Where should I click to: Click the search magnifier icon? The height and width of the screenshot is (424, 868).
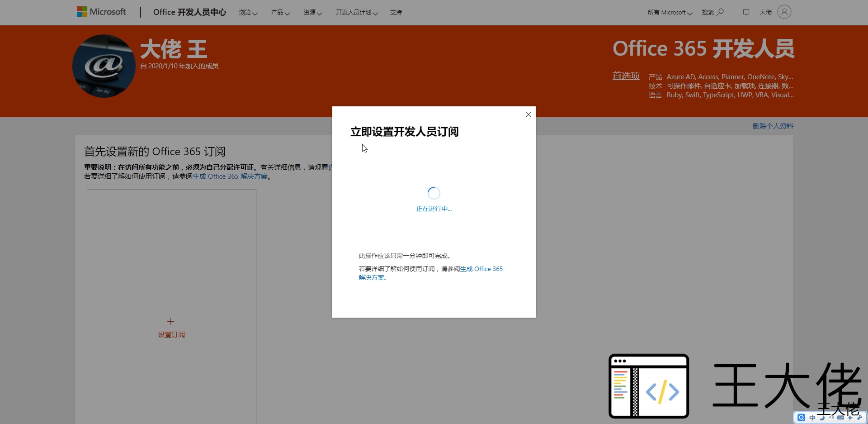(x=721, y=12)
